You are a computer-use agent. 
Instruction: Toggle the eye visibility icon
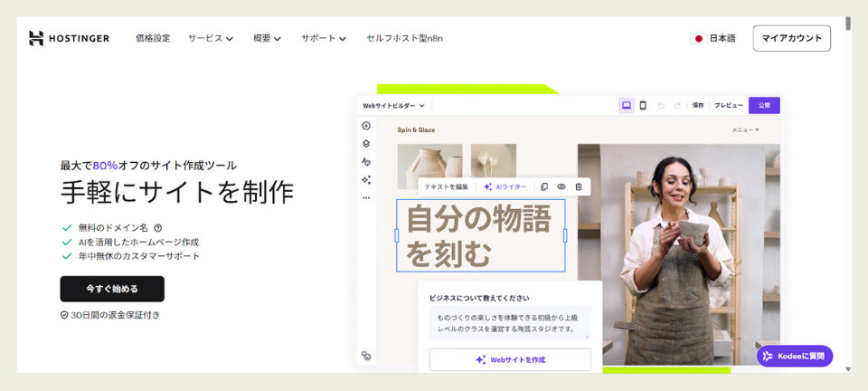[561, 187]
